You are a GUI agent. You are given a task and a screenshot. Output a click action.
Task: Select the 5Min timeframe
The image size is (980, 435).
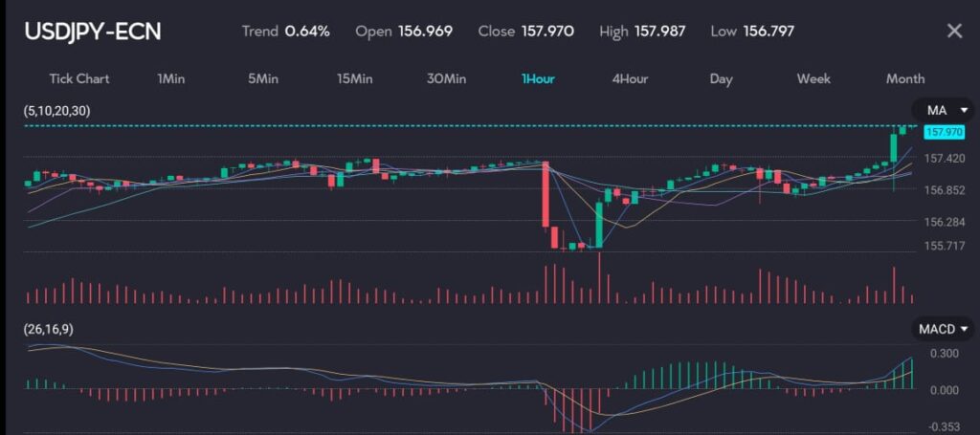click(262, 78)
